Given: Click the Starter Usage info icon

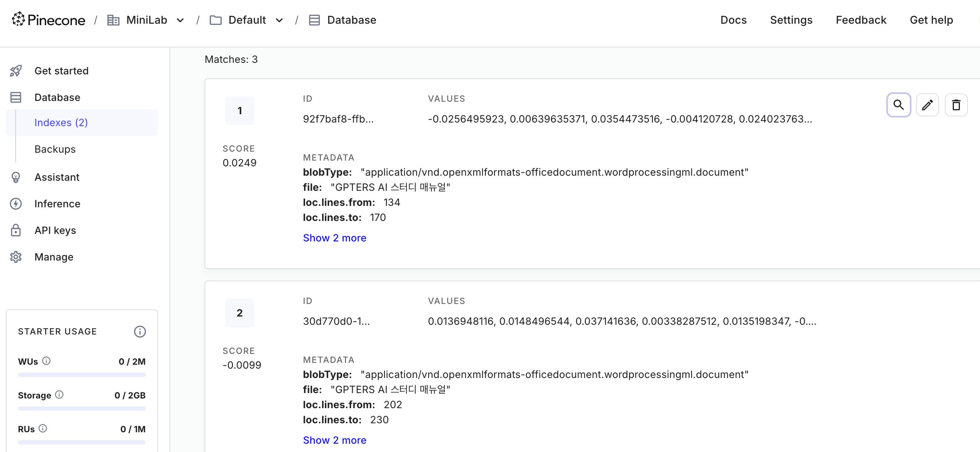Looking at the screenshot, I should click(140, 332).
